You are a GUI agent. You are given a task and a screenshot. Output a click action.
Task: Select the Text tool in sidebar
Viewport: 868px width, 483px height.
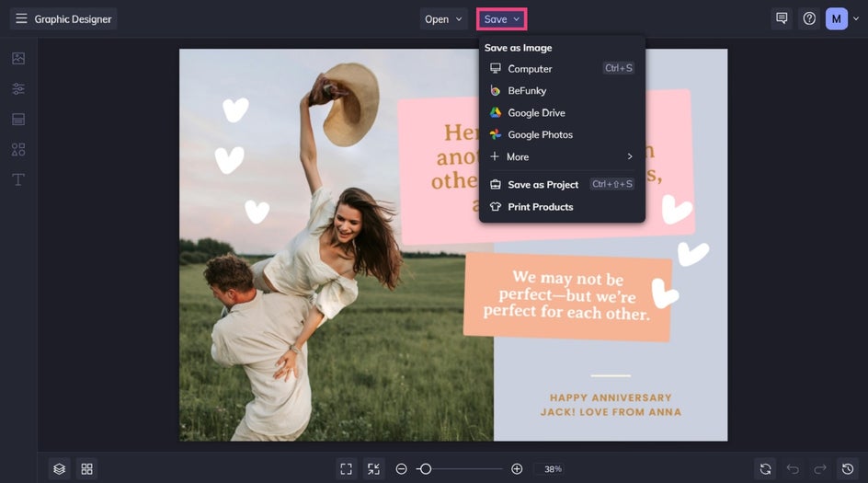click(x=18, y=180)
